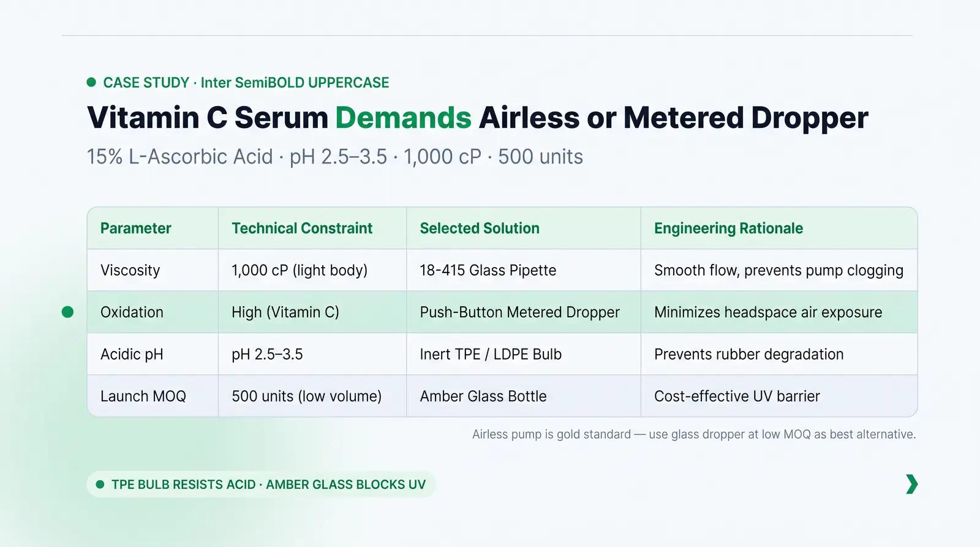This screenshot has height=547, width=980.
Task: Select the 'Acidic pH' table cell
Action: (153, 354)
